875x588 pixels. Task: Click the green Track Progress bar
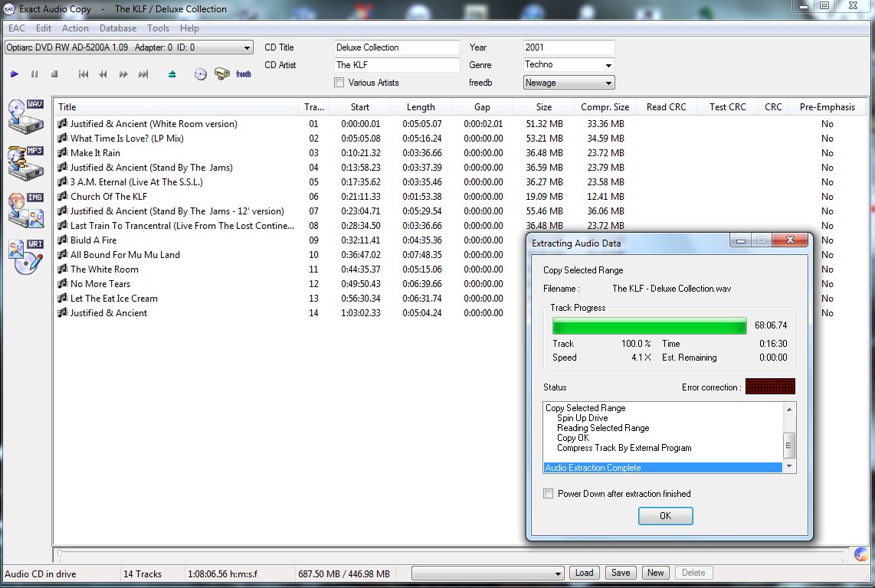[x=650, y=326]
